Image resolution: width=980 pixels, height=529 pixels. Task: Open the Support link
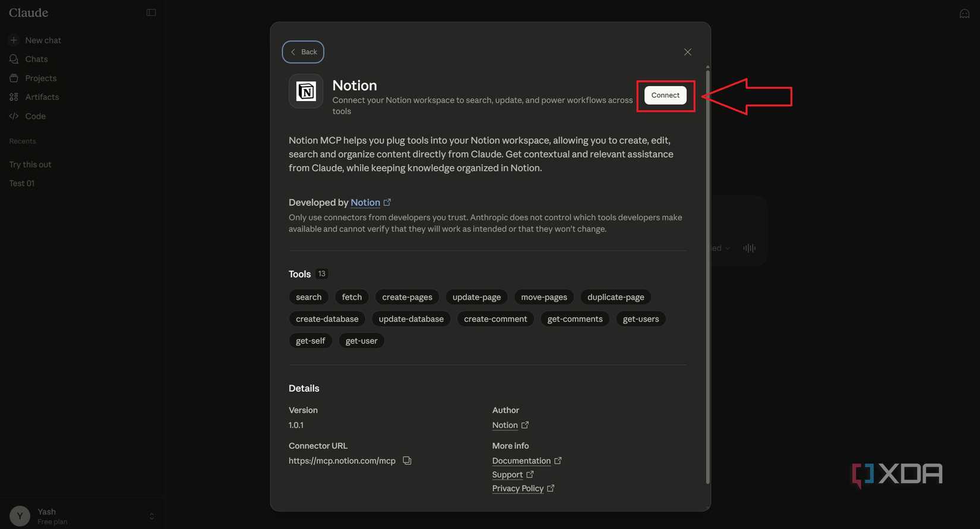(x=507, y=474)
